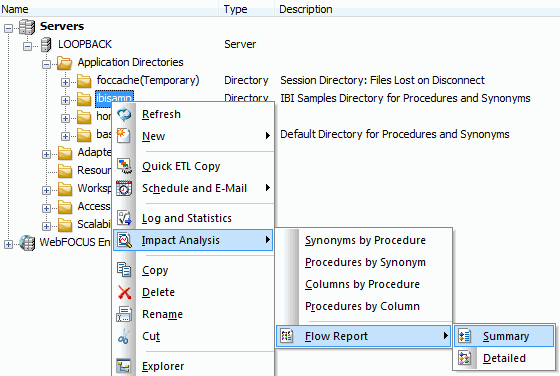This screenshot has height=376, width=560.
Task: Collapse the Servers root node
Action: (8, 29)
